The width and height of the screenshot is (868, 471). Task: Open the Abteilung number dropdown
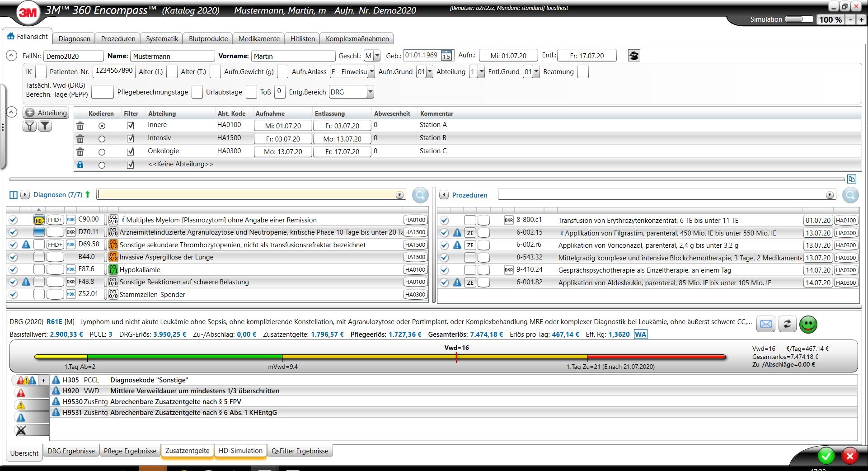click(x=481, y=72)
